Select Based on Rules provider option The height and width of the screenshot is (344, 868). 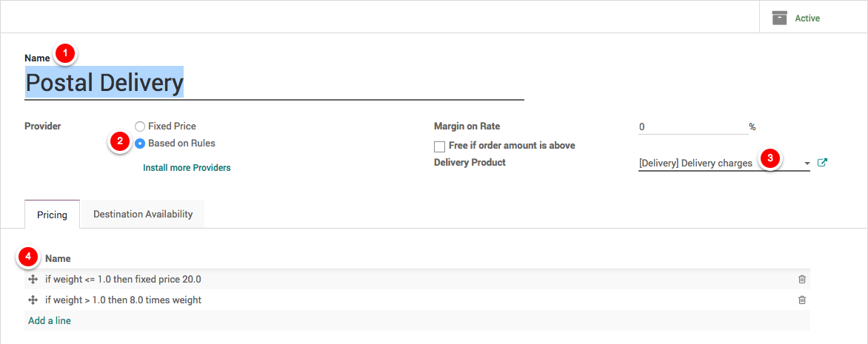coord(140,144)
